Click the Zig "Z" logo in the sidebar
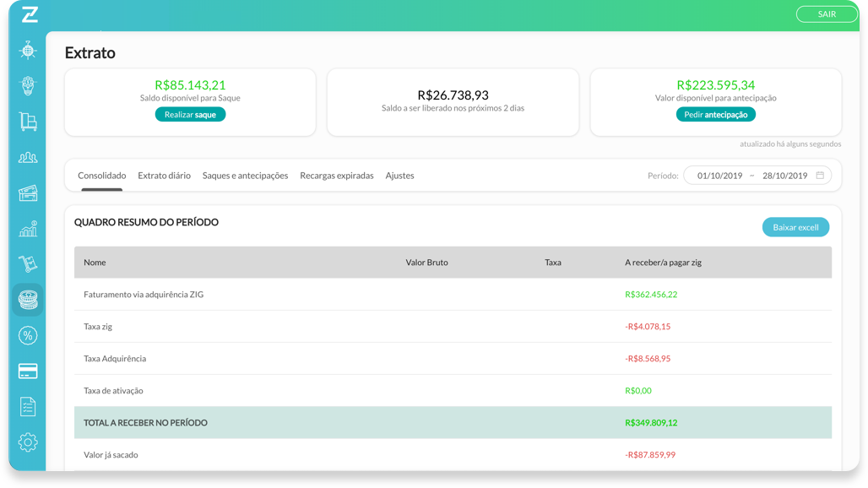The width and height of the screenshot is (868, 488). 30,15
